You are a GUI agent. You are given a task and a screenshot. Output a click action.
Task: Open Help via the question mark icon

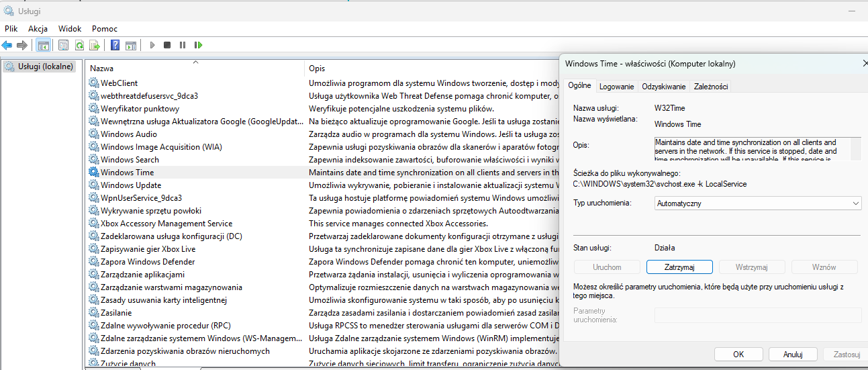pos(115,45)
